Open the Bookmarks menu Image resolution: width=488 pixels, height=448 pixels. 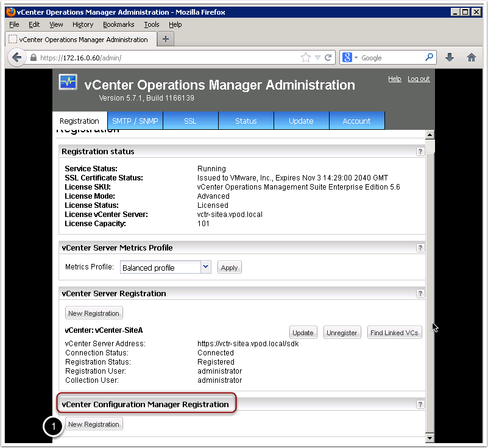(x=118, y=24)
